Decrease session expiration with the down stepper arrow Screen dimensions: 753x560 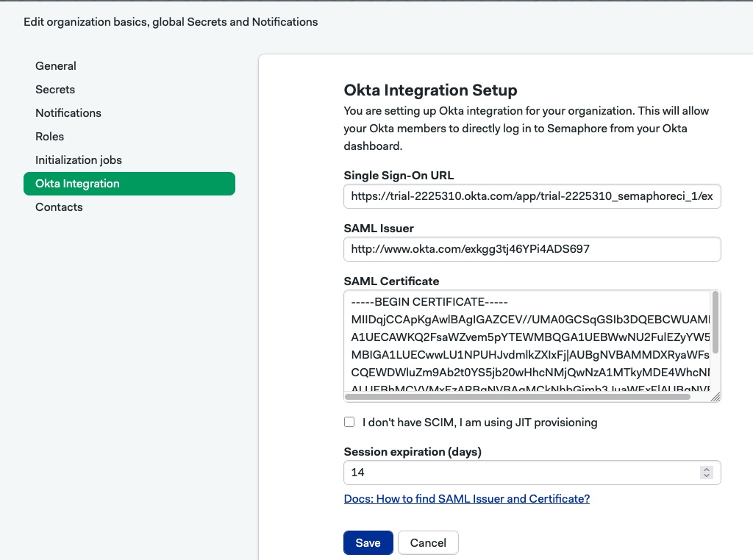[707, 475]
